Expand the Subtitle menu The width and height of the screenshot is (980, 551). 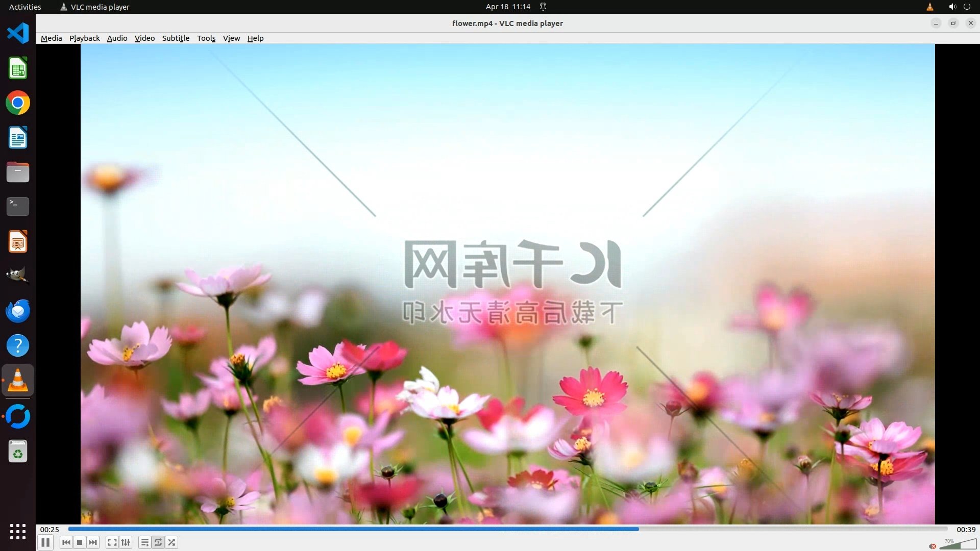176,38
